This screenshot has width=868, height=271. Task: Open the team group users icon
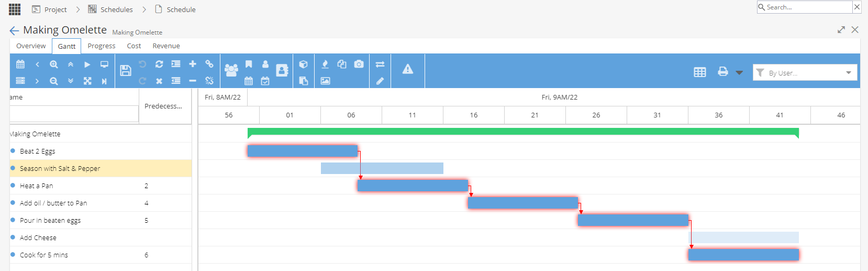tap(231, 70)
